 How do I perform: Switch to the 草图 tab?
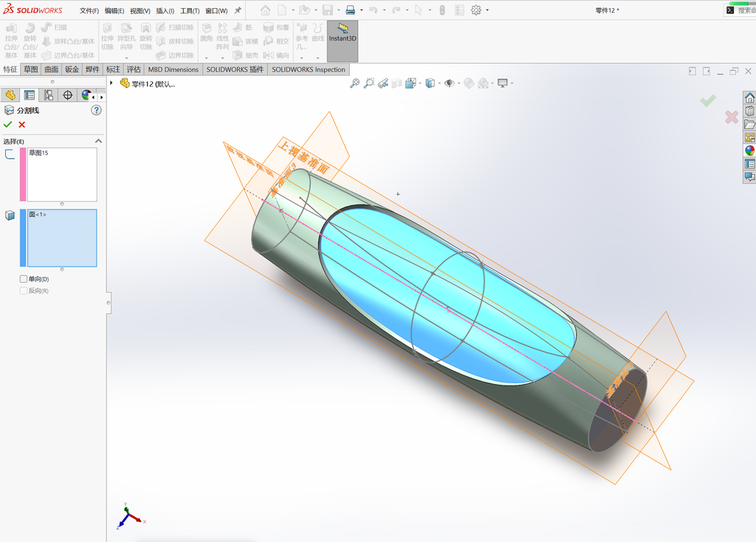31,69
